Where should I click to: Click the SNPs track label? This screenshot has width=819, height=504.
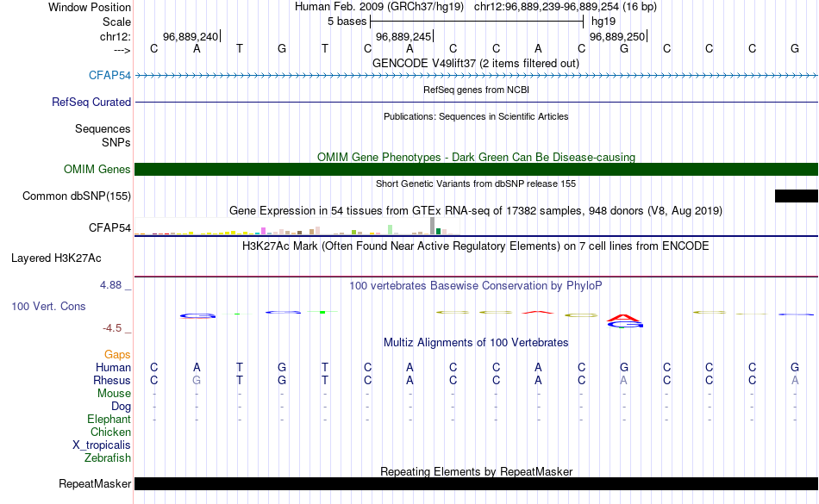[116, 142]
